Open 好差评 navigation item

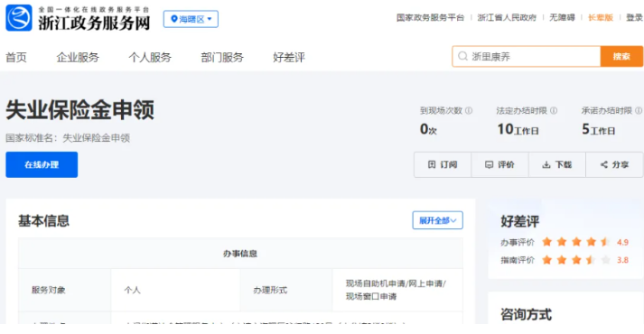(x=289, y=57)
